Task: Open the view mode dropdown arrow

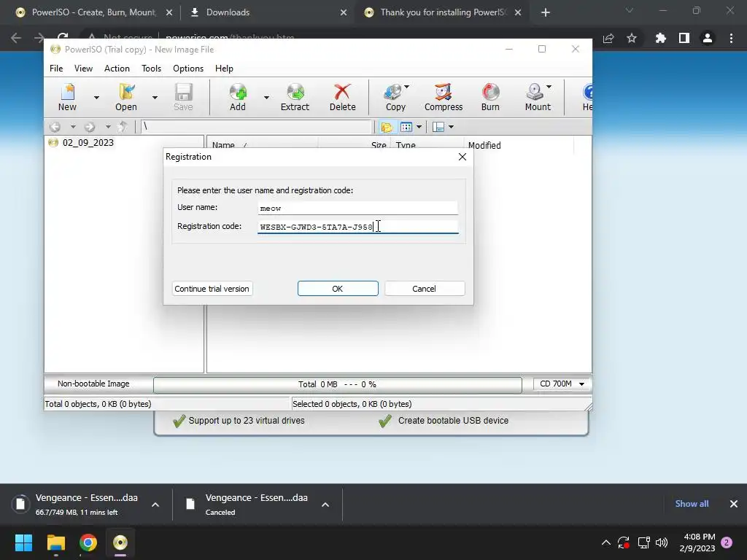Action: 419,127
